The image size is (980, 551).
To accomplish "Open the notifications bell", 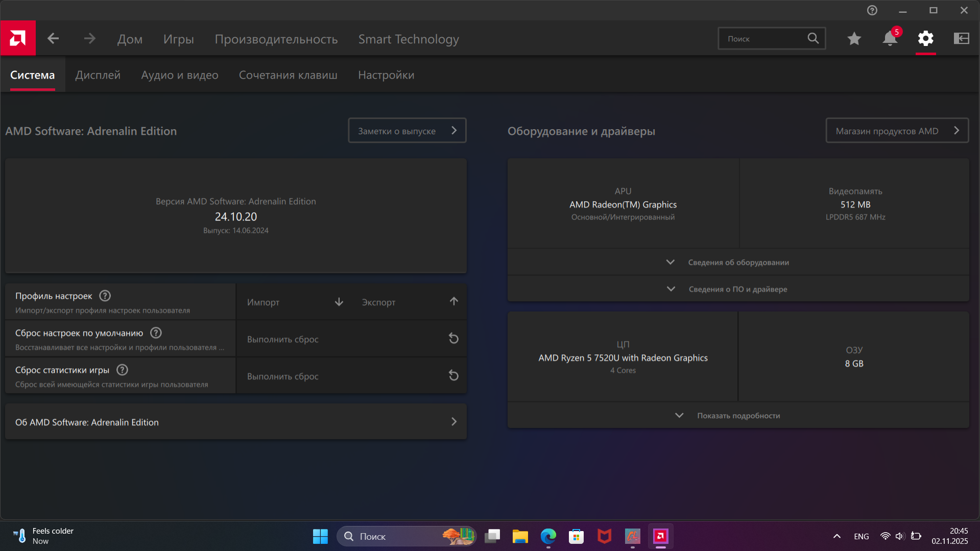I will pyautogui.click(x=890, y=39).
